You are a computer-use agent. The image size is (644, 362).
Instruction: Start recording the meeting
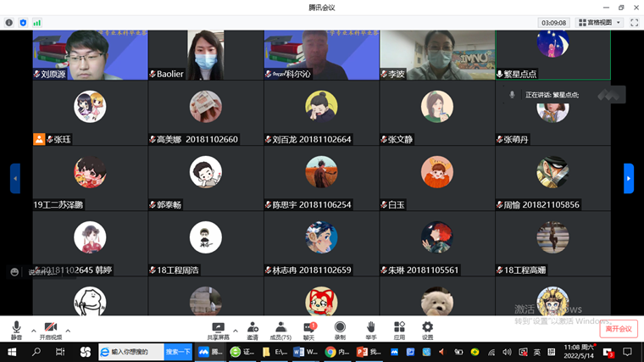click(x=340, y=329)
